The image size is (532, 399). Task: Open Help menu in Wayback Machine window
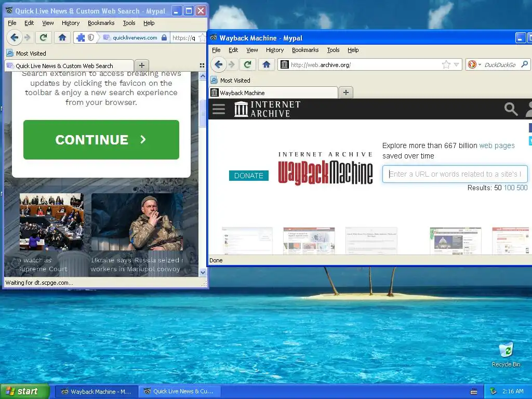point(353,50)
